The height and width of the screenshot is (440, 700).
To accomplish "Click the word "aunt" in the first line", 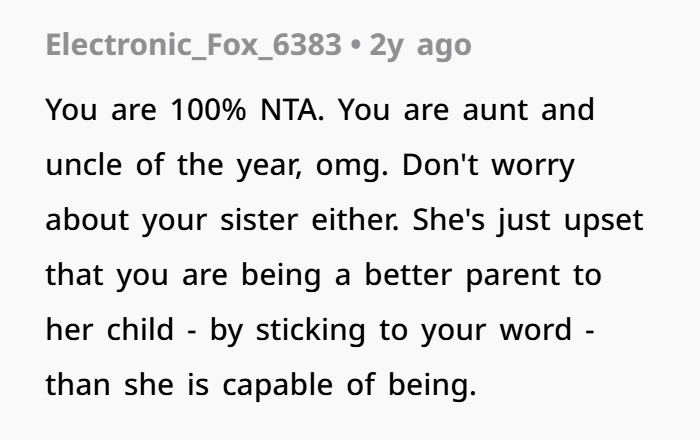I will pyautogui.click(x=496, y=110).
